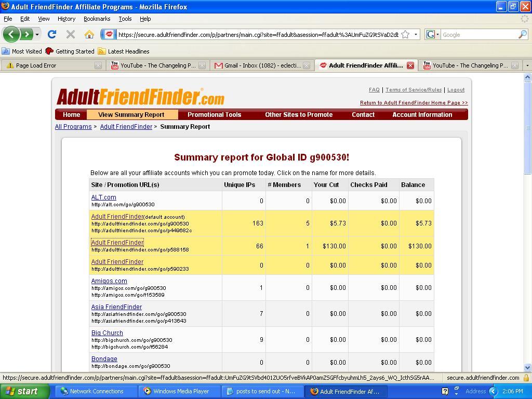Image resolution: width=532 pixels, height=399 pixels.
Task: Open the ALT.com site link
Action: click(103, 197)
